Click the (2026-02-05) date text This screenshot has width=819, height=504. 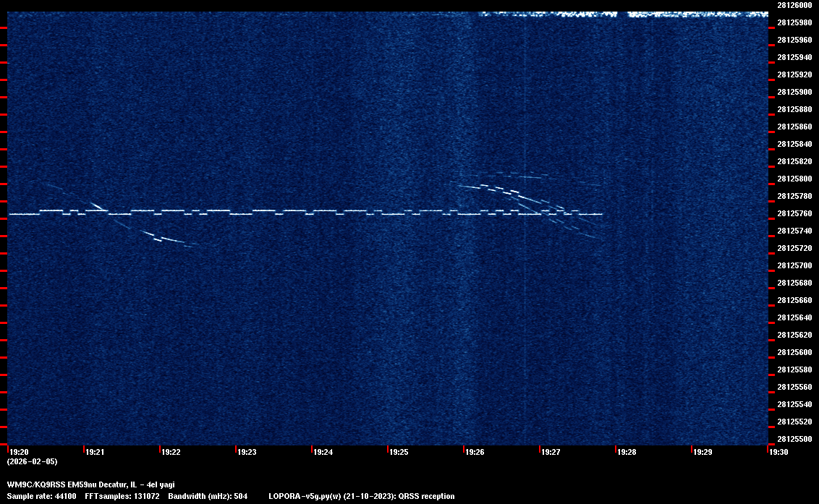(32, 461)
